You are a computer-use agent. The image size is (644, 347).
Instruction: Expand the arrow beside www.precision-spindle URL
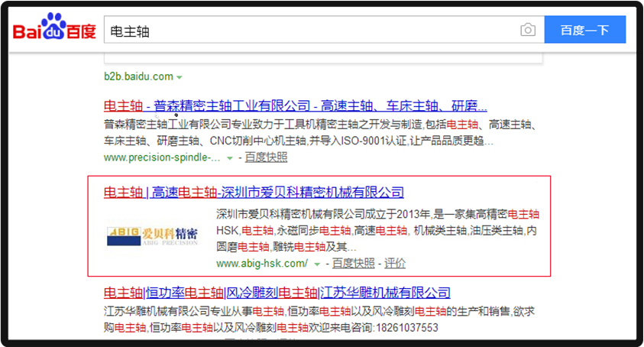coord(229,158)
